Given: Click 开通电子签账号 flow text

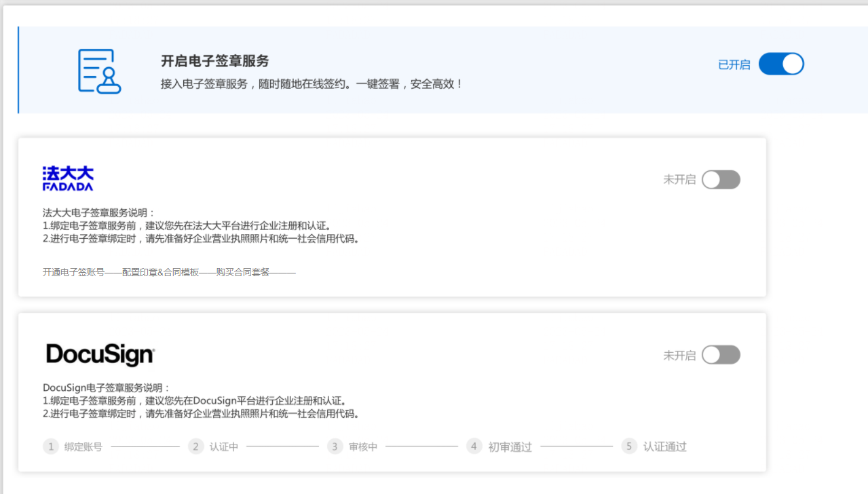Looking at the screenshot, I should point(73,272).
